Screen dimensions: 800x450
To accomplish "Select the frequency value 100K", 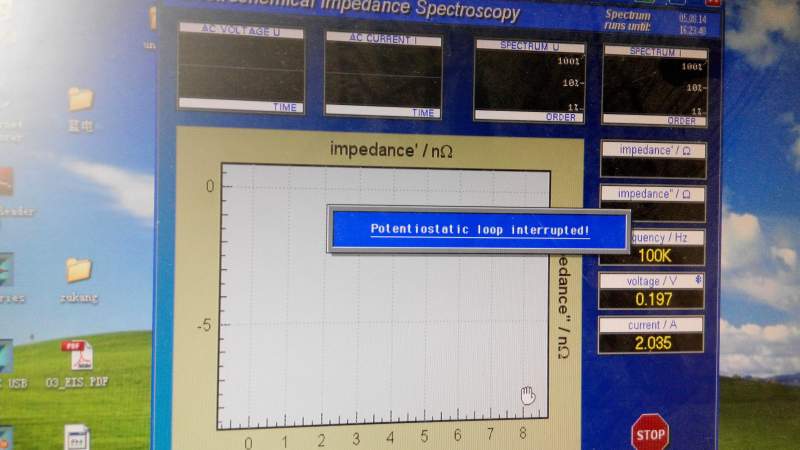I will (x=654, y=256).
